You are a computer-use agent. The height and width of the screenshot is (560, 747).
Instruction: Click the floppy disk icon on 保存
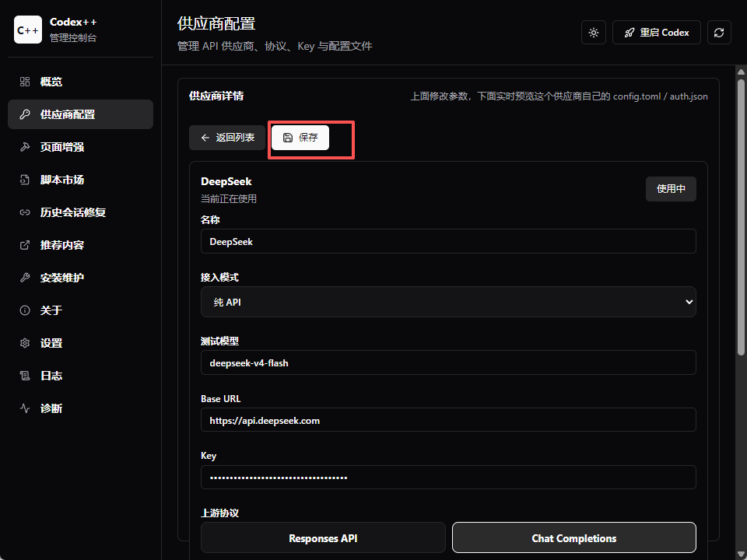(287, 138)
